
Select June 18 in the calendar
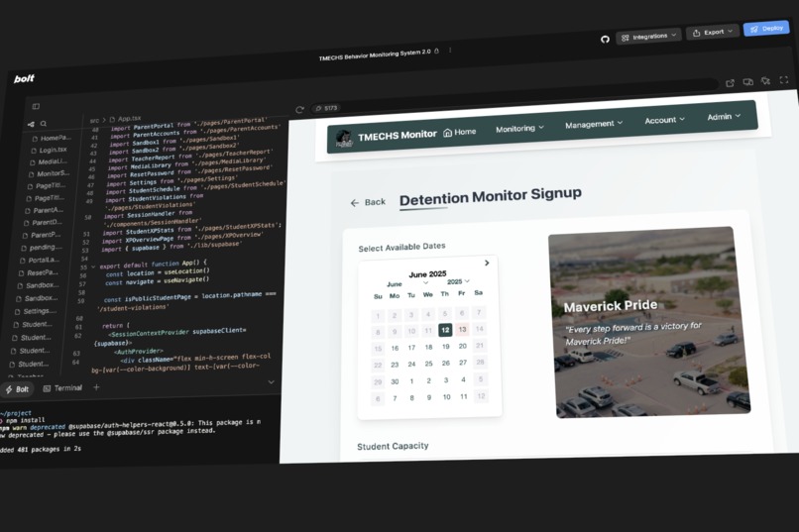(x=428, y=347)
